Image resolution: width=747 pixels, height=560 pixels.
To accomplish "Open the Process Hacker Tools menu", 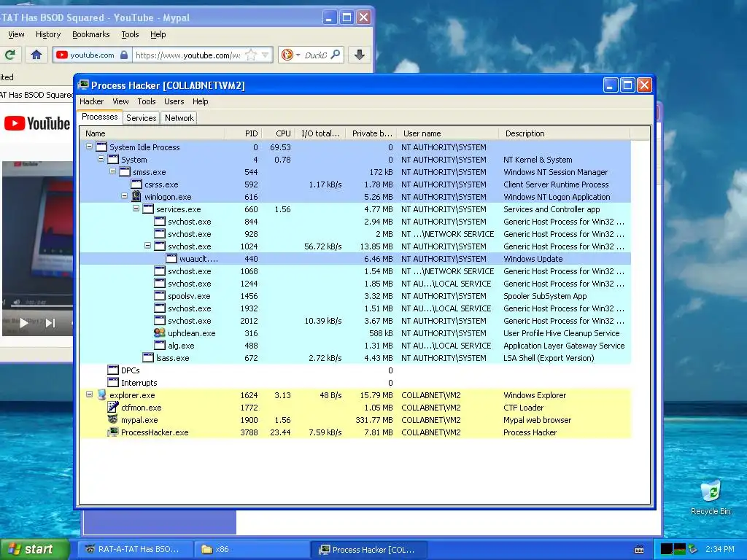I will 146,101.
